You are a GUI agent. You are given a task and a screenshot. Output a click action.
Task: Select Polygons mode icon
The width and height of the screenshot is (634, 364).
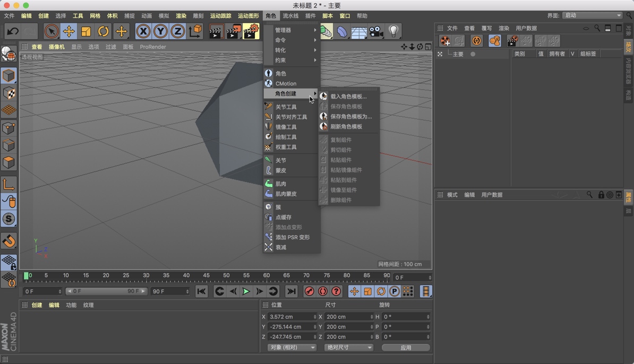tap(9, 163)
